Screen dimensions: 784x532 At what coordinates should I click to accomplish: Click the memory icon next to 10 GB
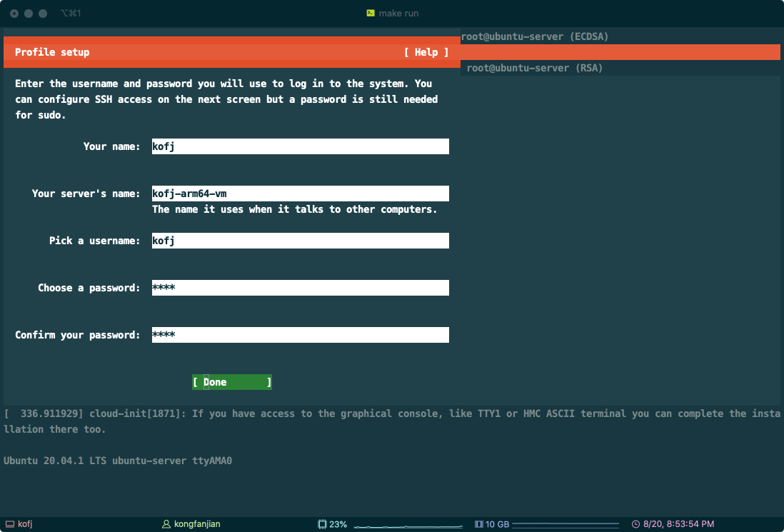click(x=479, y=524)
